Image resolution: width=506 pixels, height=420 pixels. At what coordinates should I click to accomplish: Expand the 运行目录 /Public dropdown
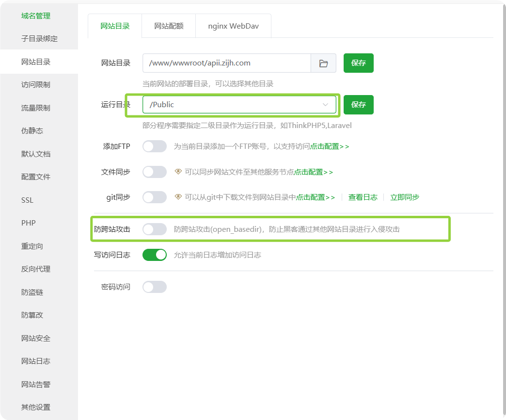pyautogui.click(x=239, y=105)
